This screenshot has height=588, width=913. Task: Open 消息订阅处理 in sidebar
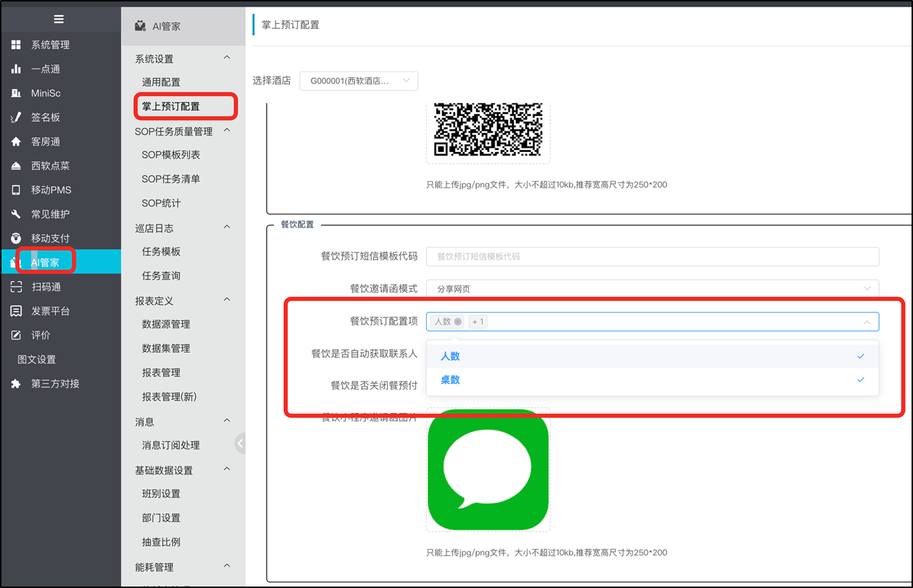[x=171, y=445]
